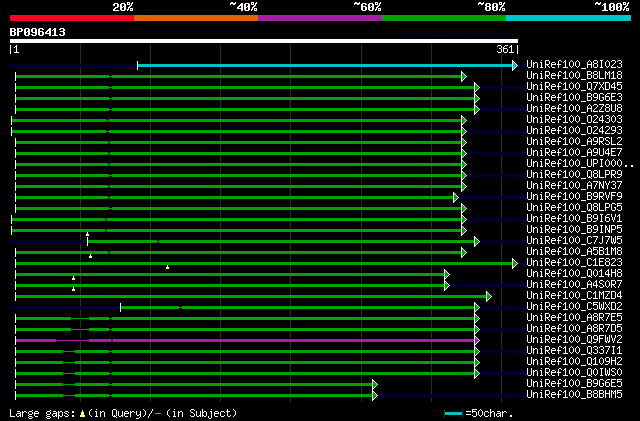Click the arrowhead at the end of the UniRef100_B9RVF9 bar
This screenshot has height=421, width=640.
[456, 198]
